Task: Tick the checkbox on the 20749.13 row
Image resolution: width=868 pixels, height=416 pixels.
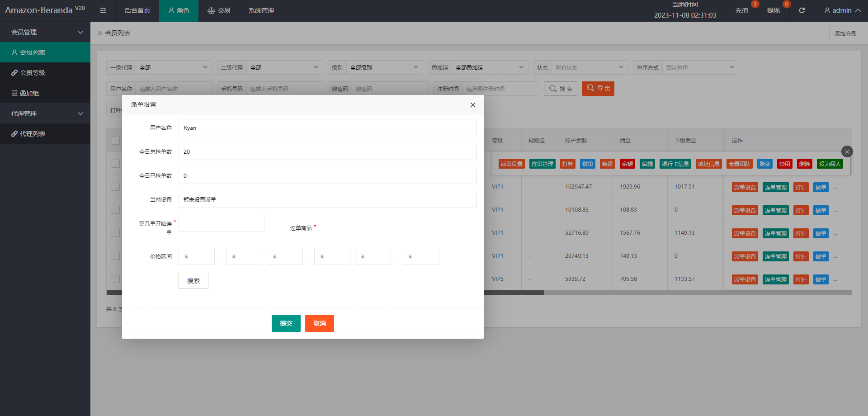Action: tap(116, 256)
